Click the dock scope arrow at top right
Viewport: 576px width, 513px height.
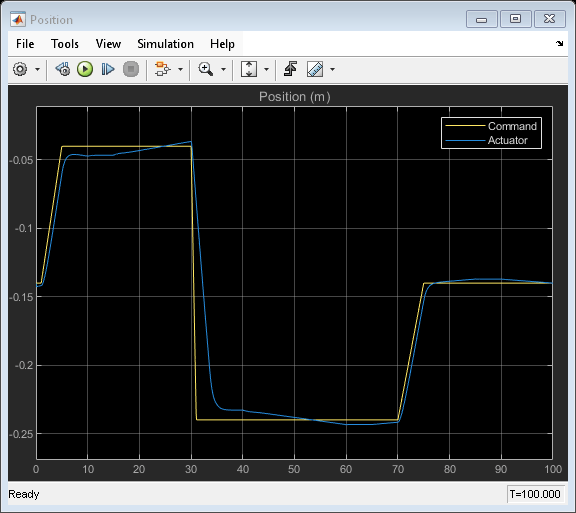click(x=559, y=43)
